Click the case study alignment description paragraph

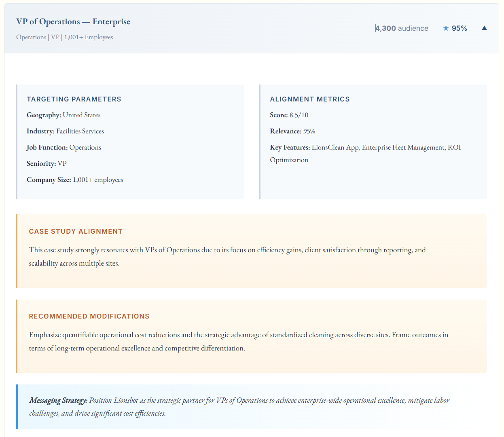point(227,256)
